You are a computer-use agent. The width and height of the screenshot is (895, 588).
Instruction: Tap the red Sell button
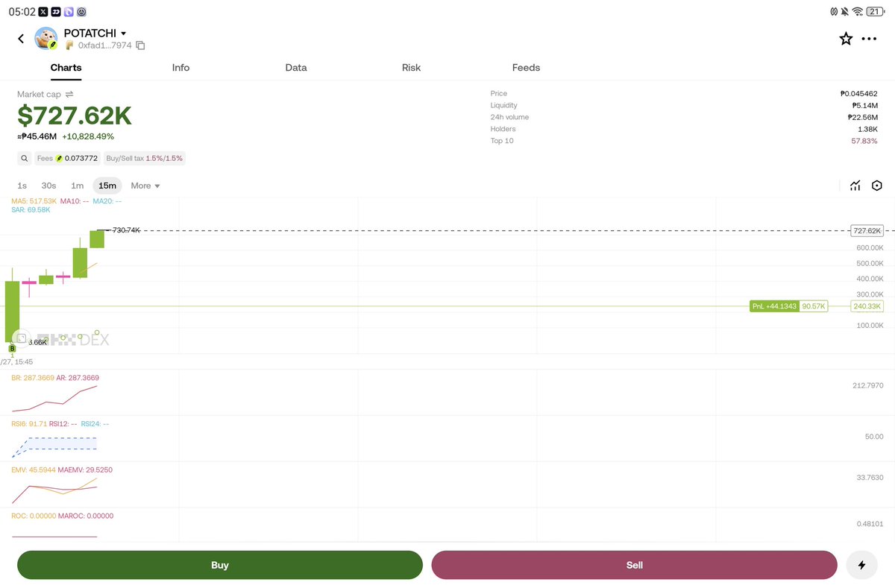pyautogui.click(x=634, y=565)
